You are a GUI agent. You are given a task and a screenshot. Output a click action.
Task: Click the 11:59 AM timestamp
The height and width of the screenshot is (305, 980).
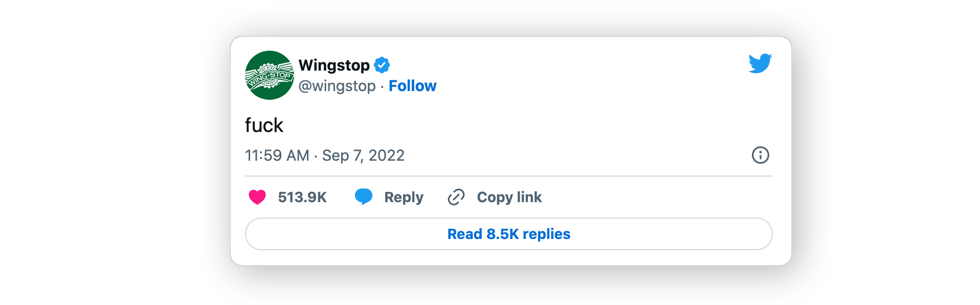point(277,155)
